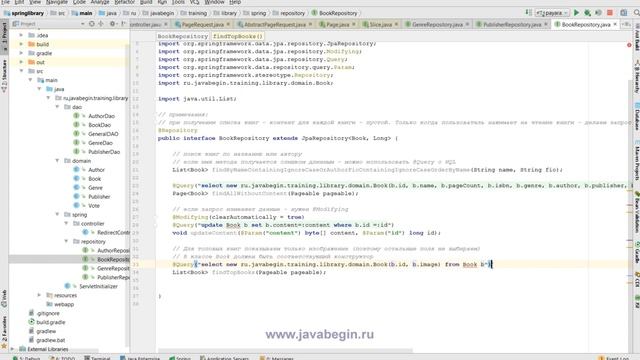Open Messages tool window in bottom bar
Viewport: 640px width, 360px height.
[277, 358]
